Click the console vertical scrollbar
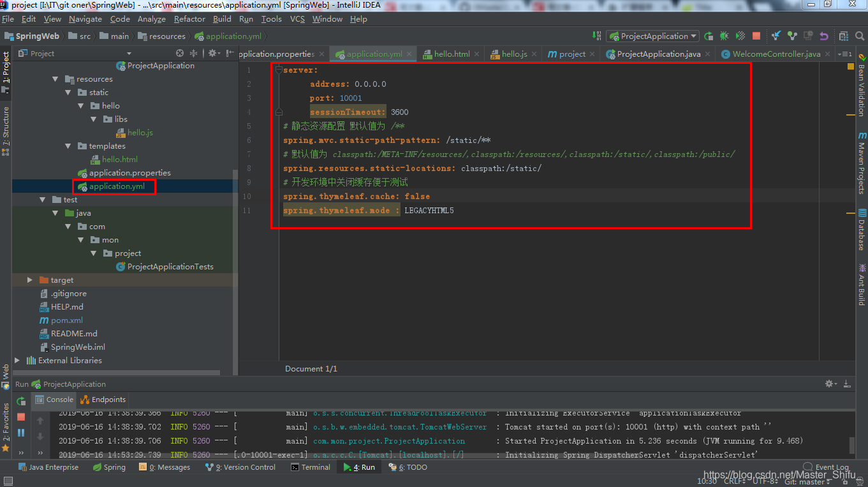Viewport: 868px width, 487px height. point(851,444)
